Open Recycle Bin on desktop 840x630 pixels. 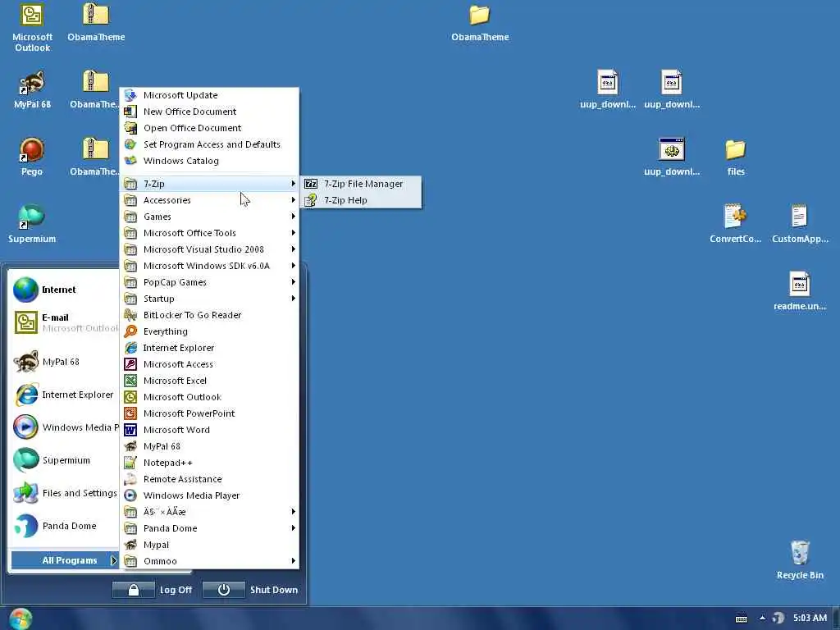pos(800,559)
